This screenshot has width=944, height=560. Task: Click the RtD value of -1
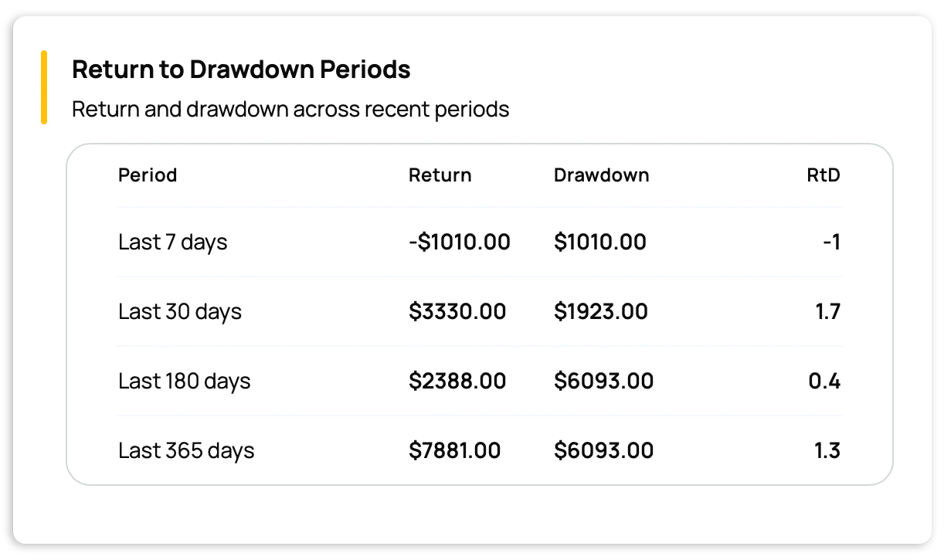831,242
